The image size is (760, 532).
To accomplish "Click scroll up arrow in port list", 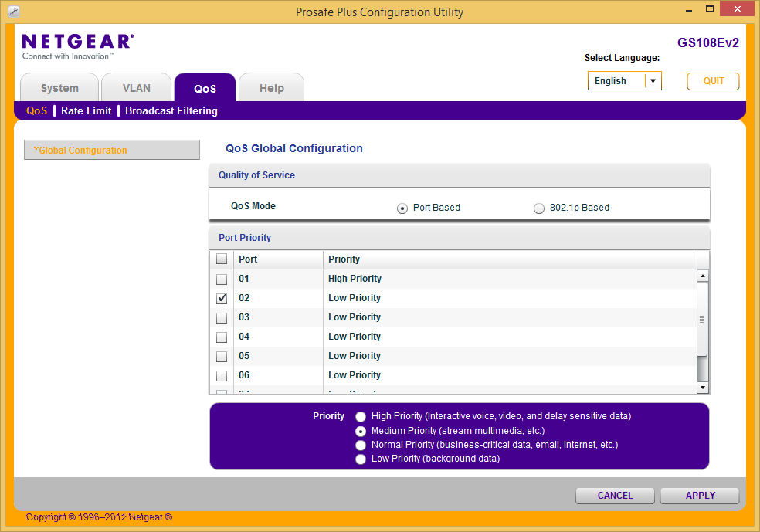I will 703,276.
